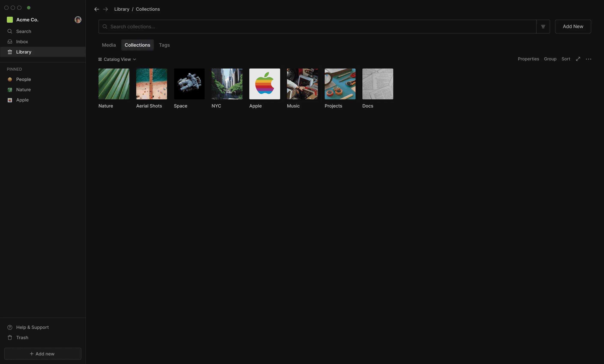
Task: Open the Properties option
Action: coord(528,59)
